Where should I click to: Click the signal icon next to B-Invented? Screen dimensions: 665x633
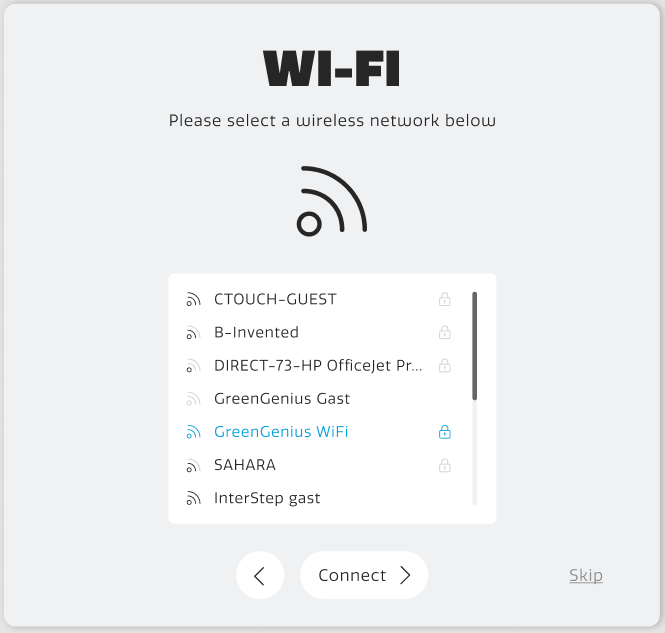[x=193, y=332]
